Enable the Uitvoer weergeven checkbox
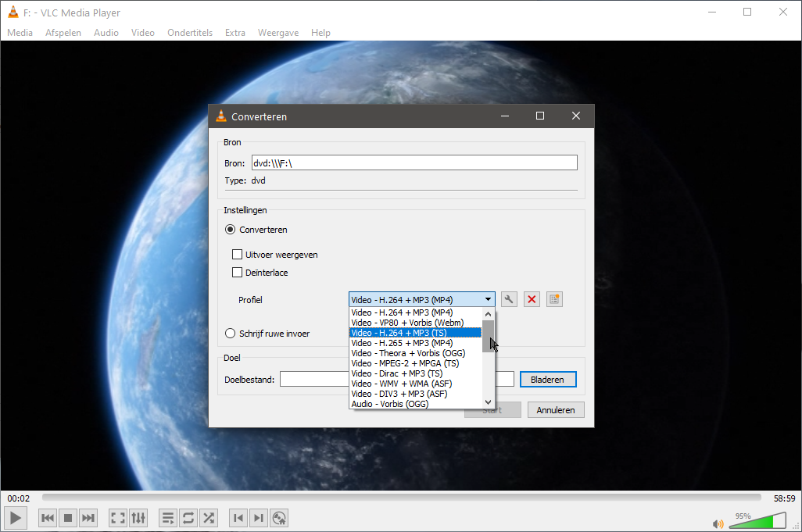Viewport: 802px width, 532px height. pyautogui.click(x=238, y=255)
